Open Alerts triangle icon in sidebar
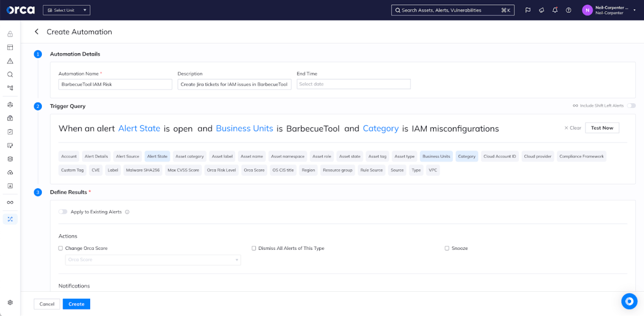This screenshot has height=316, width=644. click(10, 61)
